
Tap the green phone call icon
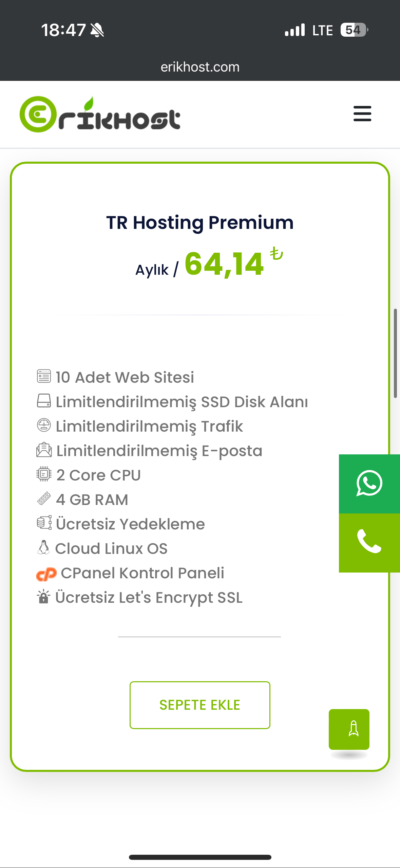coord(369,543)
